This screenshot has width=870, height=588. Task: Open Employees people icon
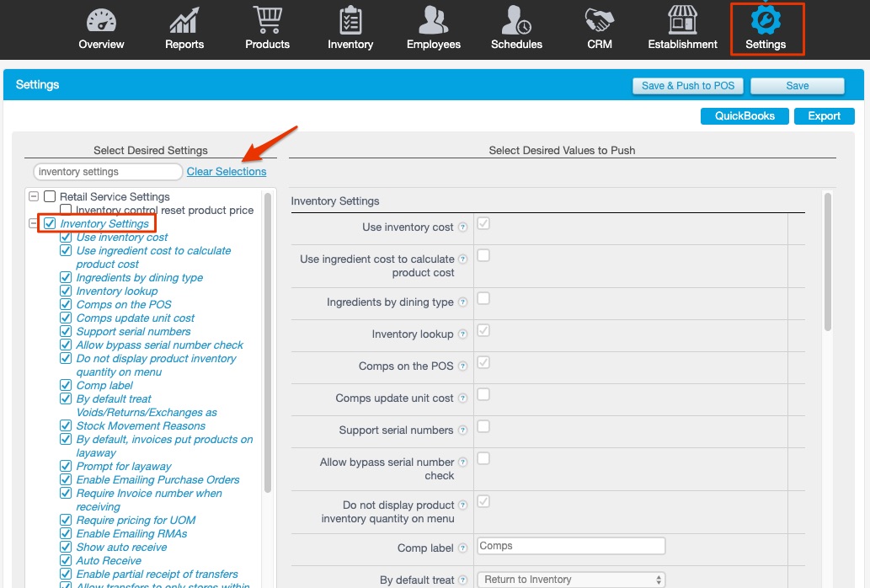(x=434, y=20)
